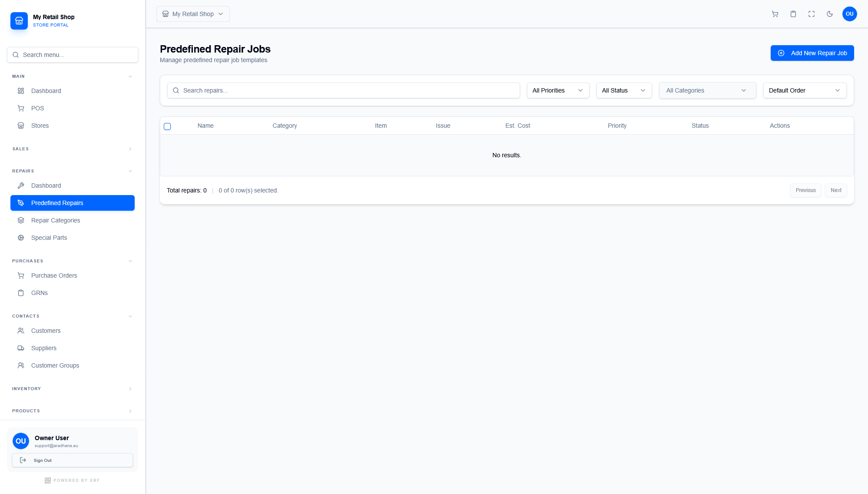Click the plus icon on Add New Repair Job
The height and width of the screenshot is (494, 868).
(781, 53)
